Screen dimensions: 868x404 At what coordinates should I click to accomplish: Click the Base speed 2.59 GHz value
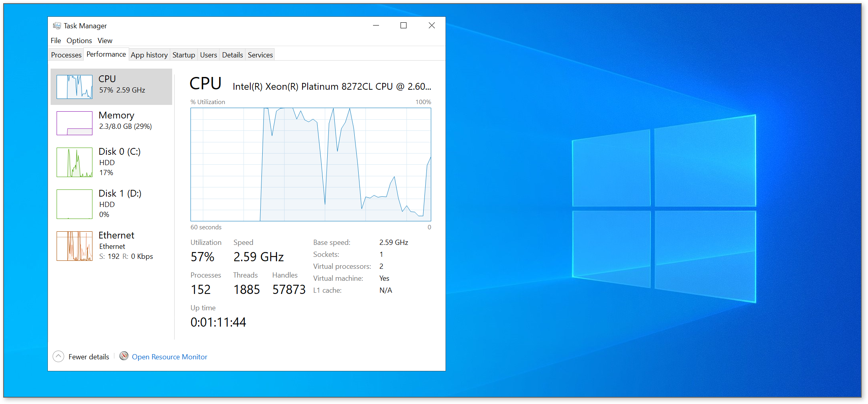[x=394, y=242]
